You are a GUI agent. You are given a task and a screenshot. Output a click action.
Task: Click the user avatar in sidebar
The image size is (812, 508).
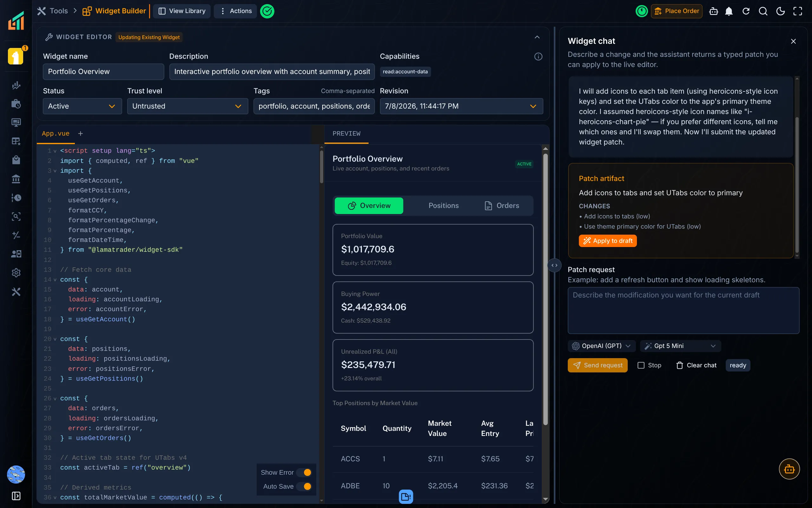pos(16,474)
